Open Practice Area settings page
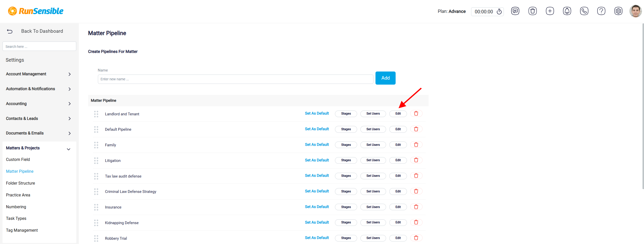This screenshot has height=244, width=644. click(x=18, y=195)
